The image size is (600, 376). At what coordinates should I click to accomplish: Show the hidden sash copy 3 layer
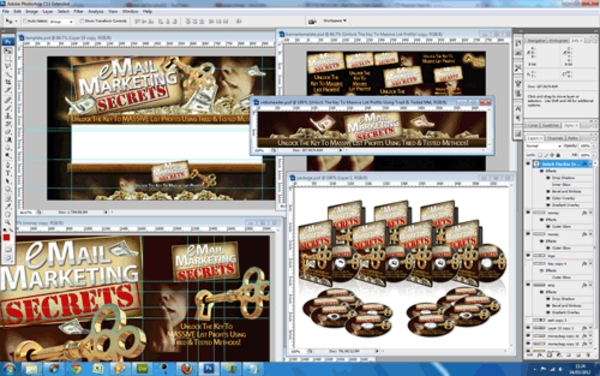click(528, 320)
